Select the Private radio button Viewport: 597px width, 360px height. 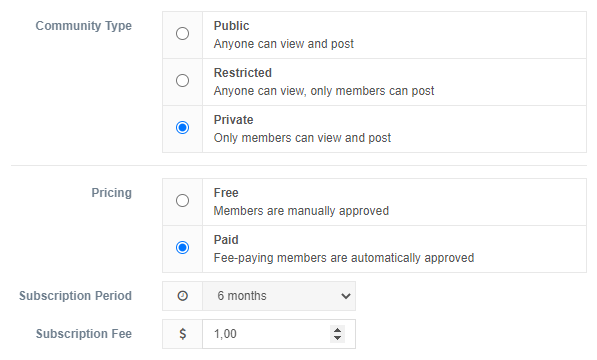pos(182,127)
